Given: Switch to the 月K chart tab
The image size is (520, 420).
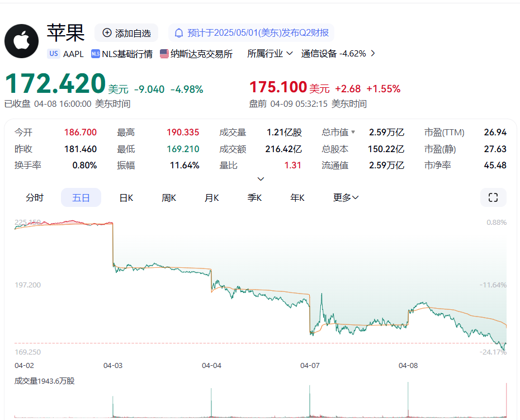Looking at the screenshot, I should pos(211,198).
